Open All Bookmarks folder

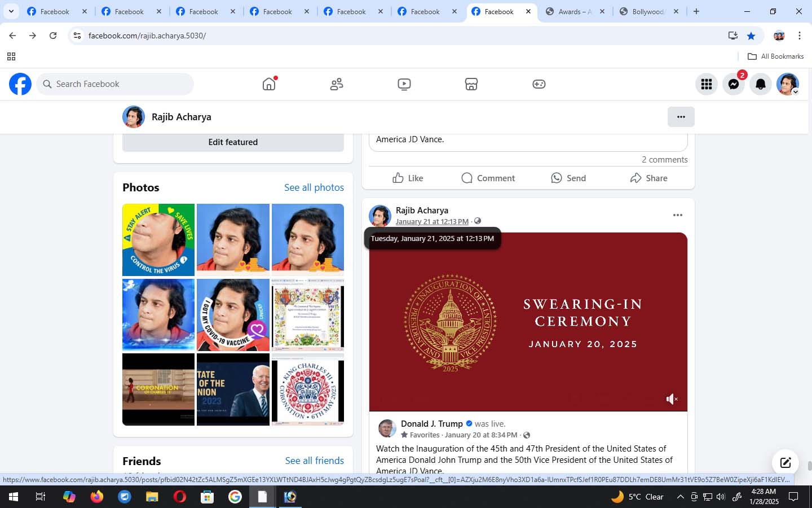pyautogui.click(x=775, y=56)
